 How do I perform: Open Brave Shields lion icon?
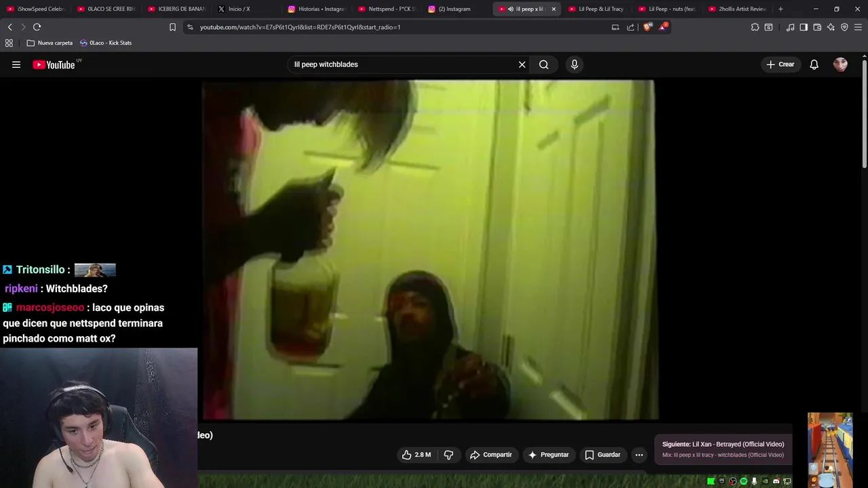coord(648,27)
